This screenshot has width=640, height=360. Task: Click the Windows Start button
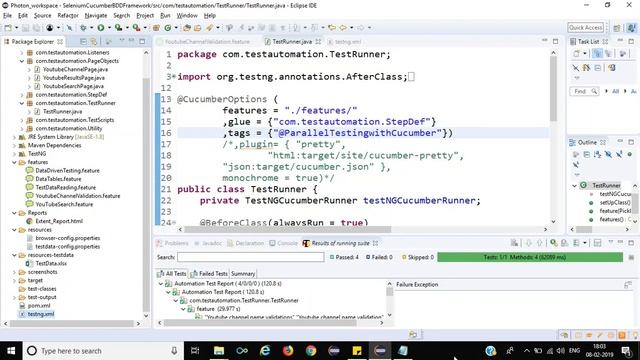(11, 351)
